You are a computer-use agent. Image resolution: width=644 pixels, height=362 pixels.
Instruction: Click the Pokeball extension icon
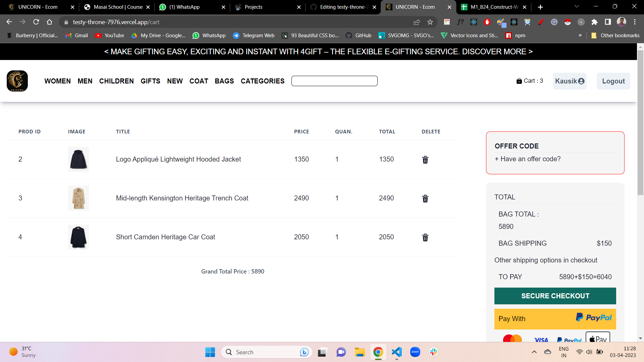click(x=567, y=22)
